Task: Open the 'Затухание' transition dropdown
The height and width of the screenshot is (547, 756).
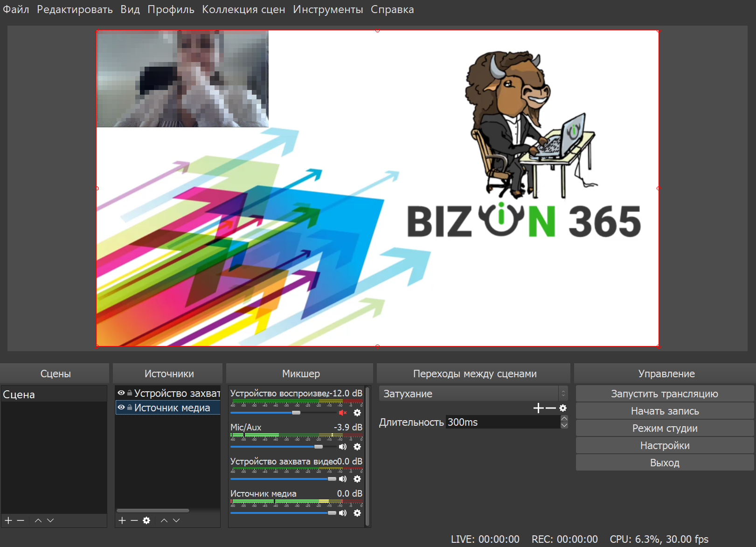Action: pos(473,394)
